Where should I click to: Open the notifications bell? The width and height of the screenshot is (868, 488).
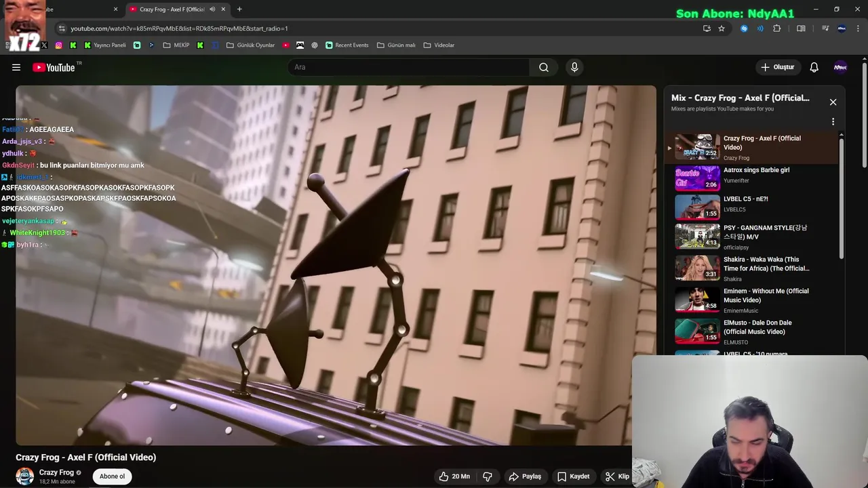814,67
